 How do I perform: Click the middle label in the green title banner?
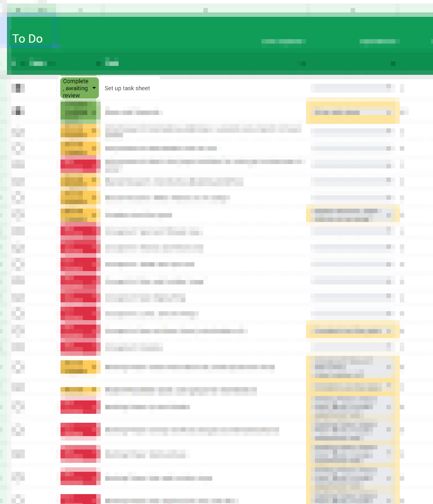pyautogui.click(x=283, y=42)
